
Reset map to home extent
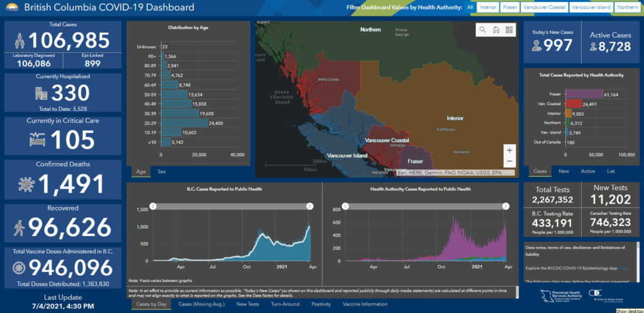click(496, 30)
